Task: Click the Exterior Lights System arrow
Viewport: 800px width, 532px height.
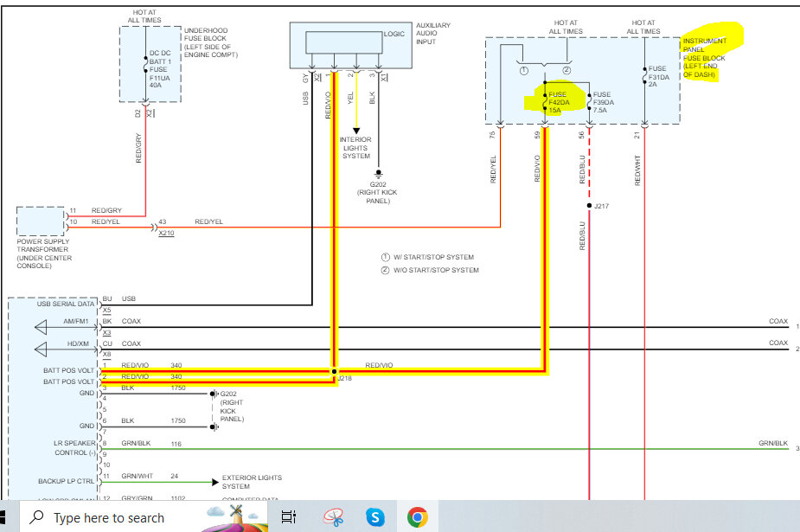Action: [213, 482]
